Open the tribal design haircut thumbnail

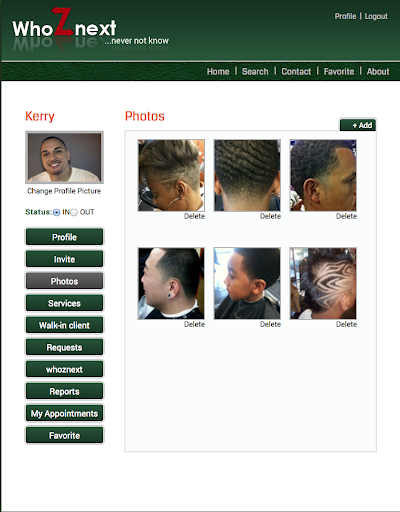pos(323,283)
